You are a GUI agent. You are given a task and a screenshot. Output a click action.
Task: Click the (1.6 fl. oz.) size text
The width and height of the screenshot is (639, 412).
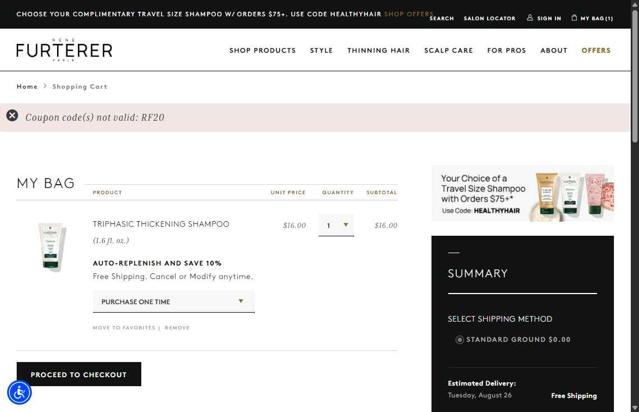111,240
